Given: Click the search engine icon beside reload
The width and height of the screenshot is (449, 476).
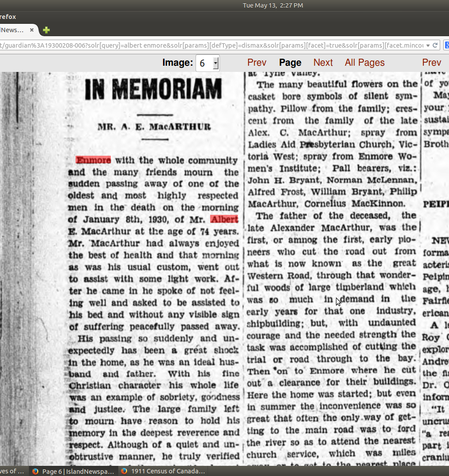Looking at the screenshot, I should pyautogui.click(x=446, y=45).
